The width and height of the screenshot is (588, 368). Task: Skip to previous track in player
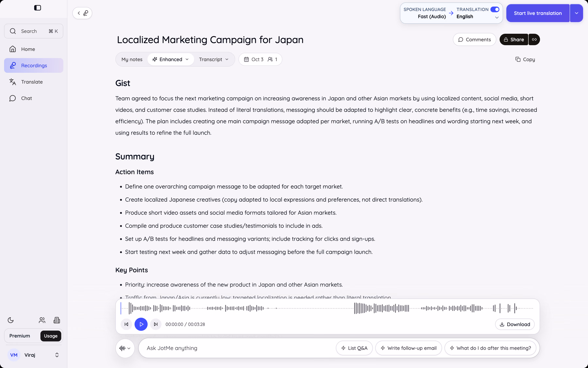[126, 324]
